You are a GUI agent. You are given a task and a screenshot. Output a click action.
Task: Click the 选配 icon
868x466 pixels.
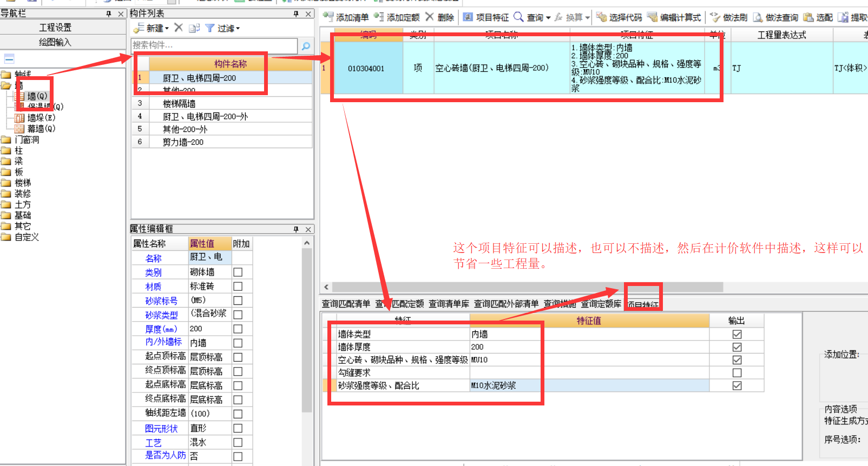coord(808,17)
